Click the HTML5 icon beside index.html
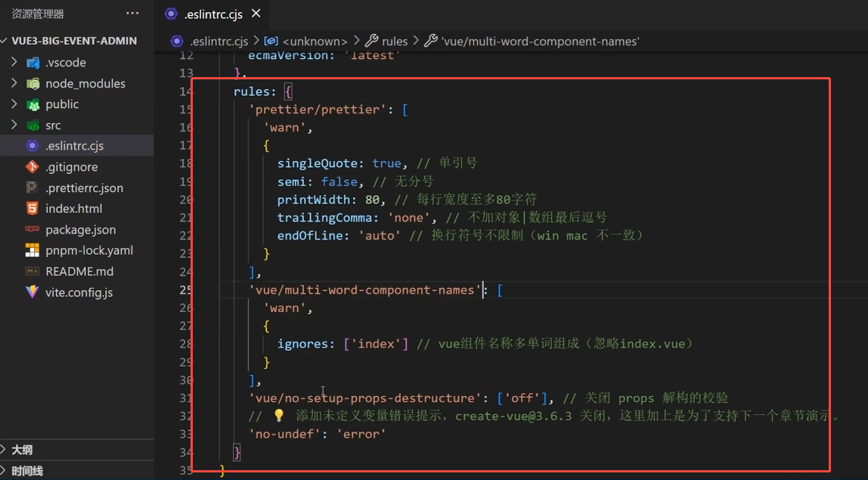Image resolution: width=868 pixels, height=480 pixels. [32, 208]
